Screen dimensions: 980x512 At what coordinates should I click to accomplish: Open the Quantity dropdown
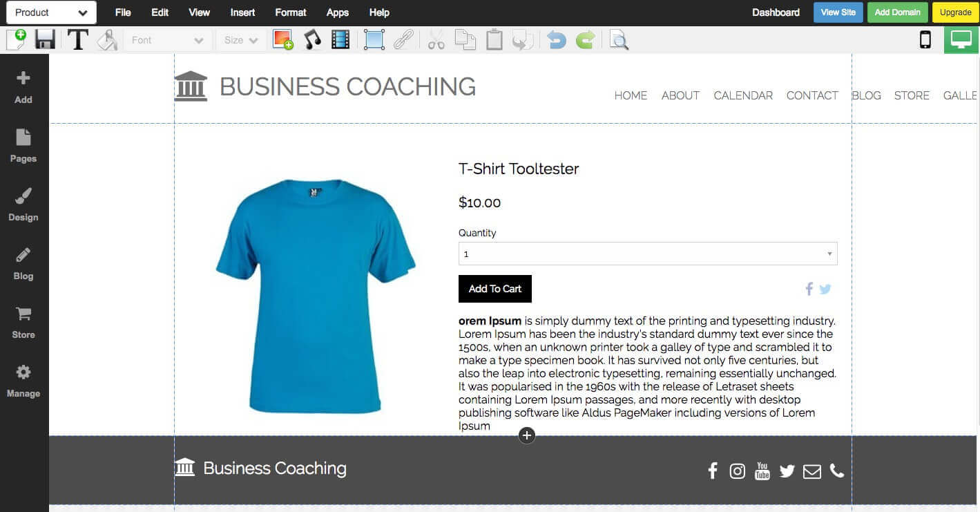click(648, 254)
